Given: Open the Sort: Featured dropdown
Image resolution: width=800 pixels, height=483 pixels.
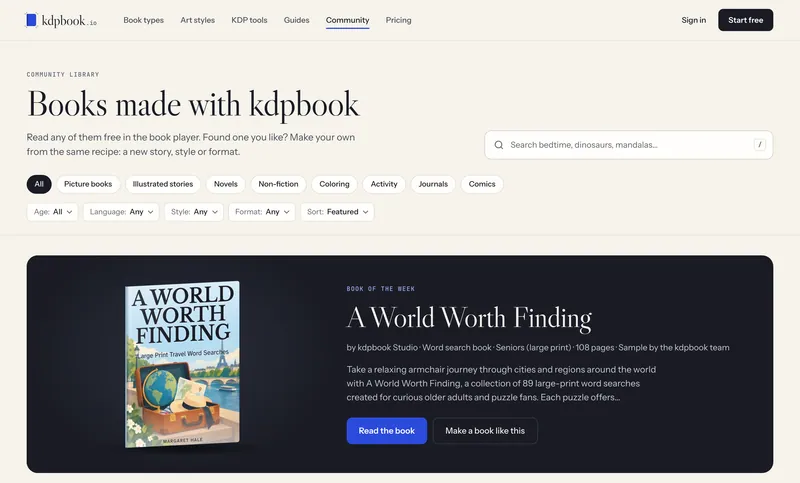Looking at the screenshot, I should tap(337, 212).
